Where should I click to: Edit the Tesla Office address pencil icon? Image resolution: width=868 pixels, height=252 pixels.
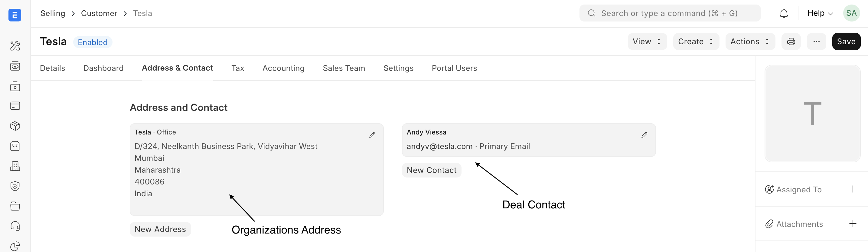[x=372, y=135]
